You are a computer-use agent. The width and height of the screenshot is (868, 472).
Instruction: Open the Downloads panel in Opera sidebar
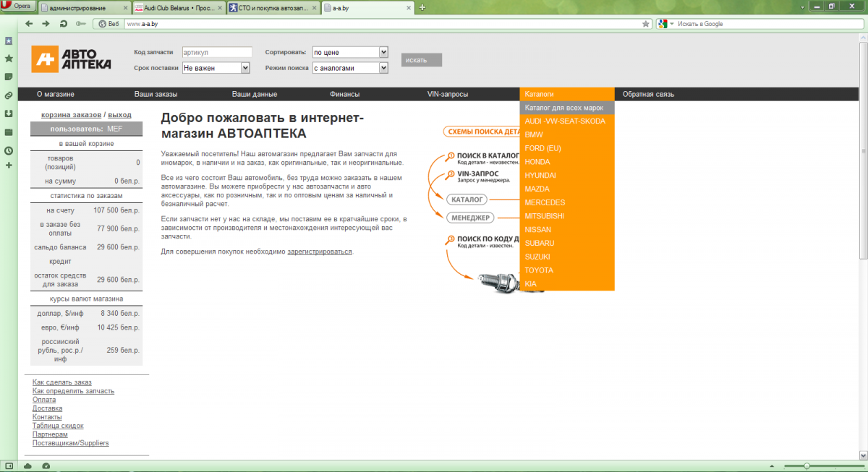coord(9,113)
